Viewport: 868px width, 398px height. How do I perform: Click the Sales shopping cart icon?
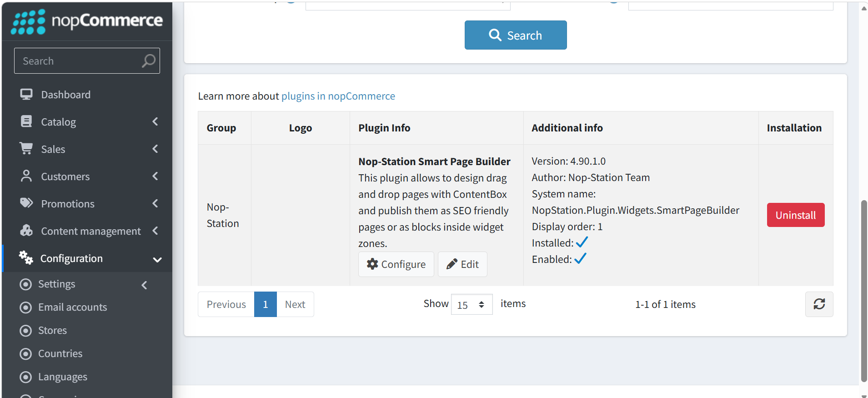[x=26, y=148]
